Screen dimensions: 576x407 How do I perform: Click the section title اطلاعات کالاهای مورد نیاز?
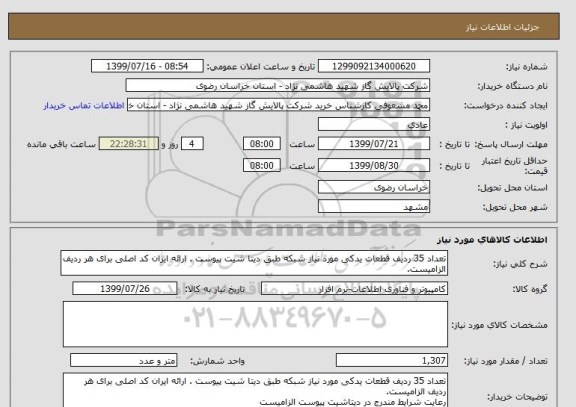(x=492, y=240)
